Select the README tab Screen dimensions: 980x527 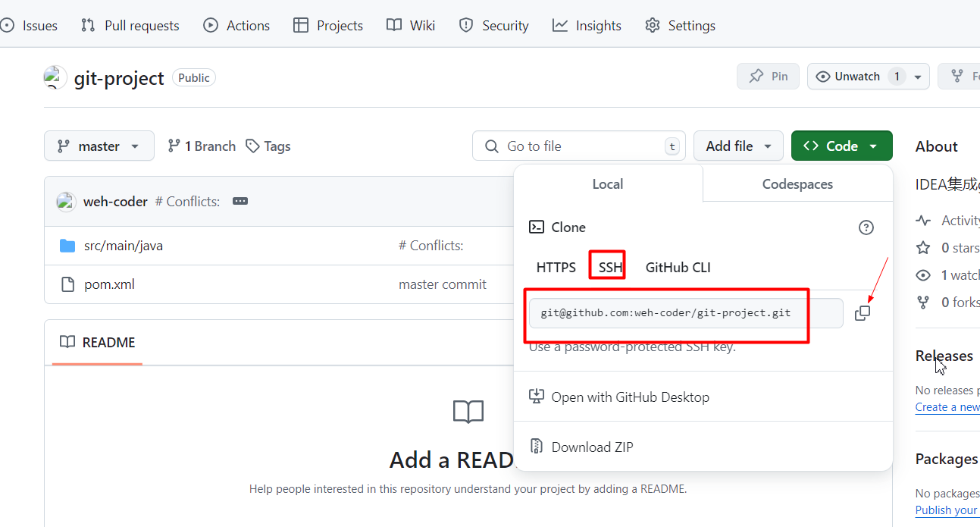pyautogui.click(x=97, y=343)
